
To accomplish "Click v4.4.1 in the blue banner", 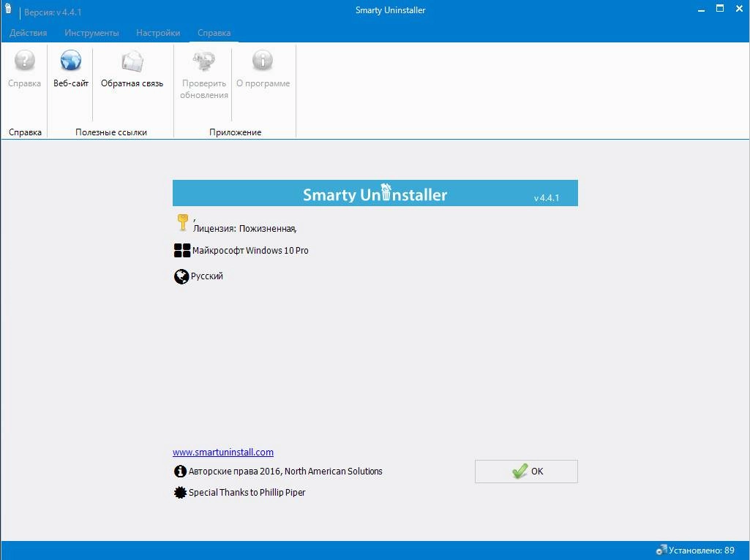I will click(x=547, y=198).
